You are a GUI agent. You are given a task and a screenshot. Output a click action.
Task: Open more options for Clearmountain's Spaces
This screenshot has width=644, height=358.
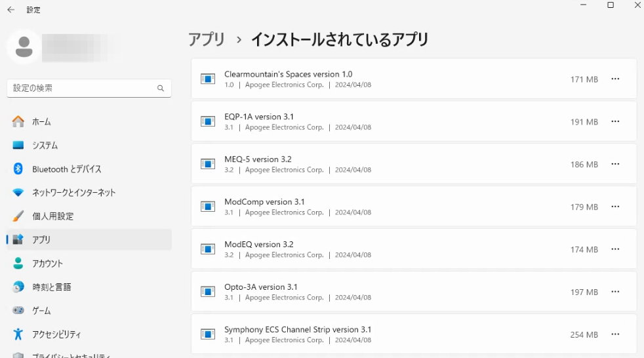pos(615,79)
